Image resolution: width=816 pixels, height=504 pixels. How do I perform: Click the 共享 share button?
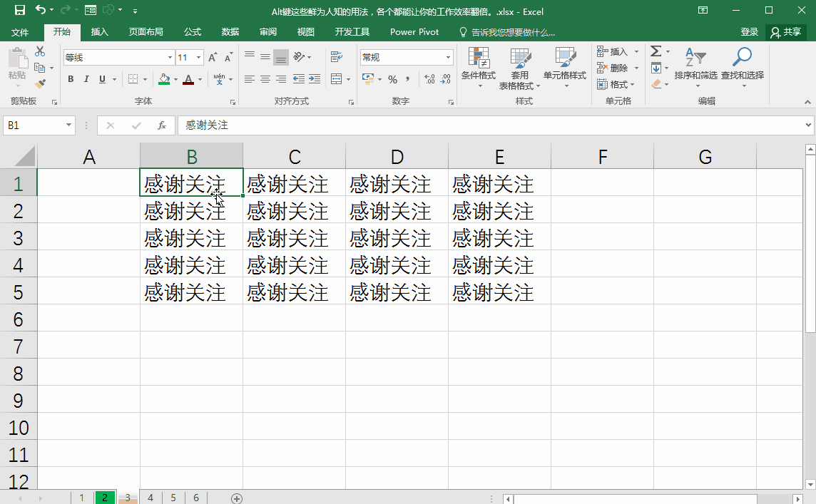(786, 31)
